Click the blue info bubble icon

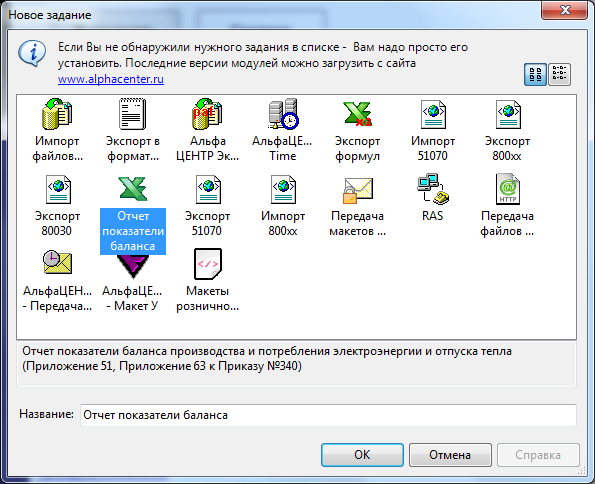click(x=32, y=53)
